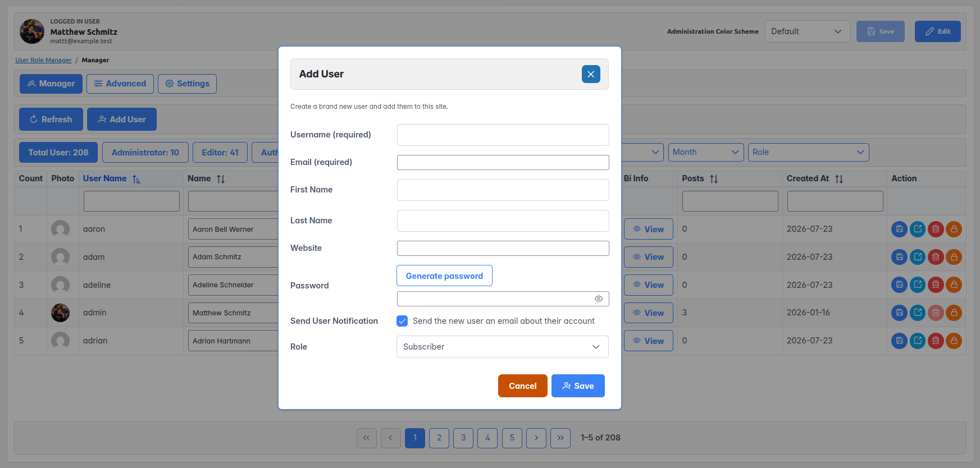Click the Email input field
980x468 pixels.
pyautogui.click(x=503, y=162)
